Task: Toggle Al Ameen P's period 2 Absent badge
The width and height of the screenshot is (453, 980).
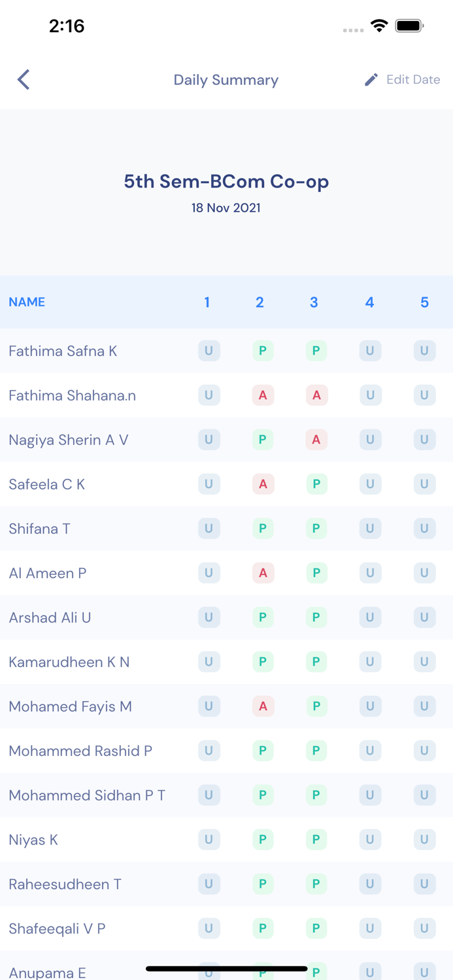Action: click(263, 573)
